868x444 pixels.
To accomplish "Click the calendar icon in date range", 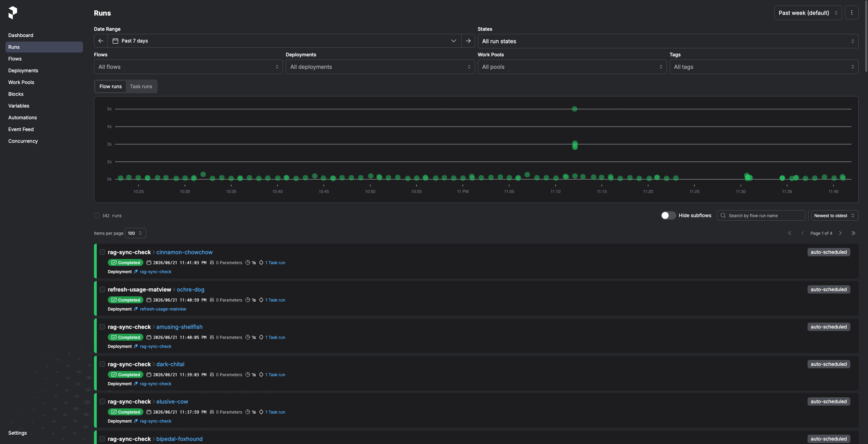I will [115, 41].
